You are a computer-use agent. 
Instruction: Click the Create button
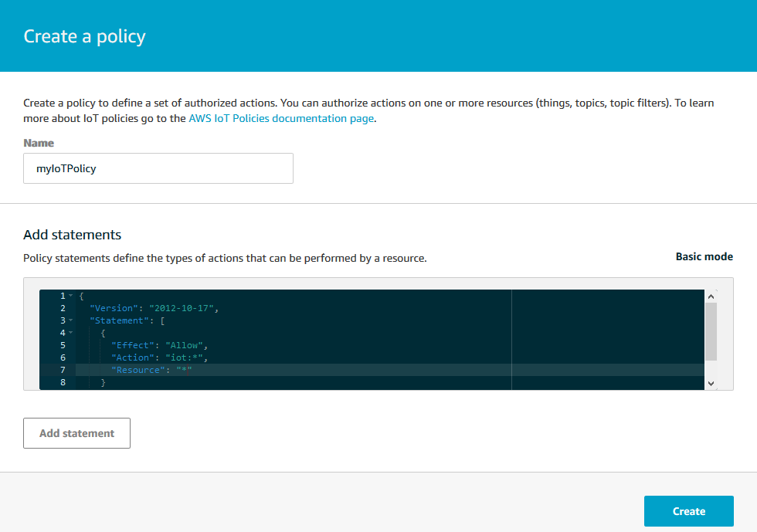pyautogui.click(x=688, y=511)
